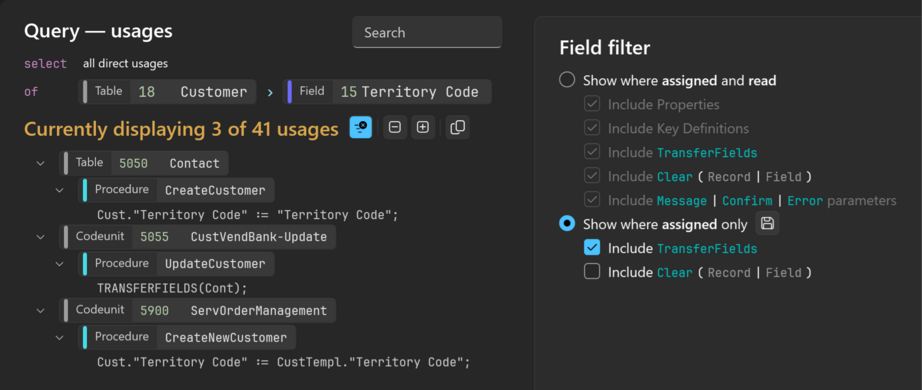Collapse the CreateNewCustomer procedure node
922x390 pixels.
pyautogui.click(x=59, y=337)
